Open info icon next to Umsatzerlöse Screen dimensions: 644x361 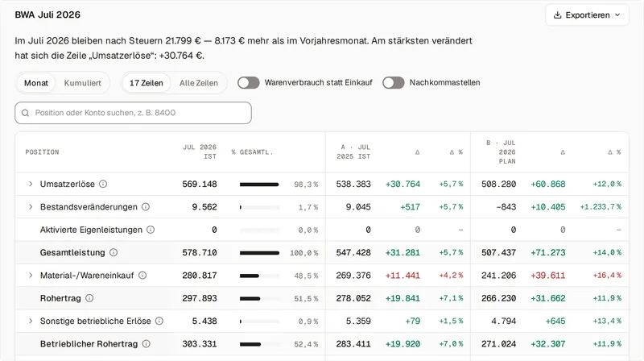[103, 184]
